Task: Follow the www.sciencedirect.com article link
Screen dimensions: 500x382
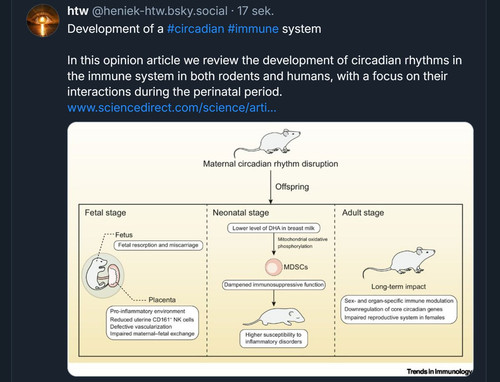Action: [172, 108]
